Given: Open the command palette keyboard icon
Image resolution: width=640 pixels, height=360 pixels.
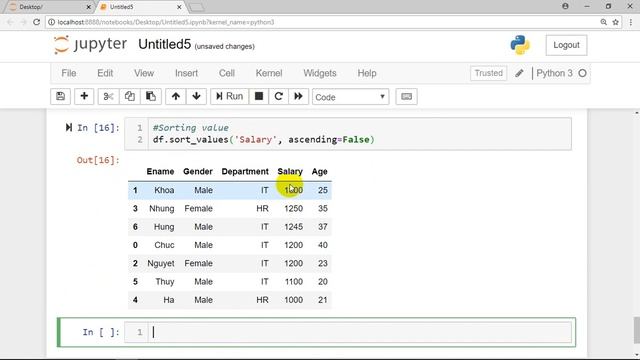Looking at the screenshot, I should click(x=406, y=96).
